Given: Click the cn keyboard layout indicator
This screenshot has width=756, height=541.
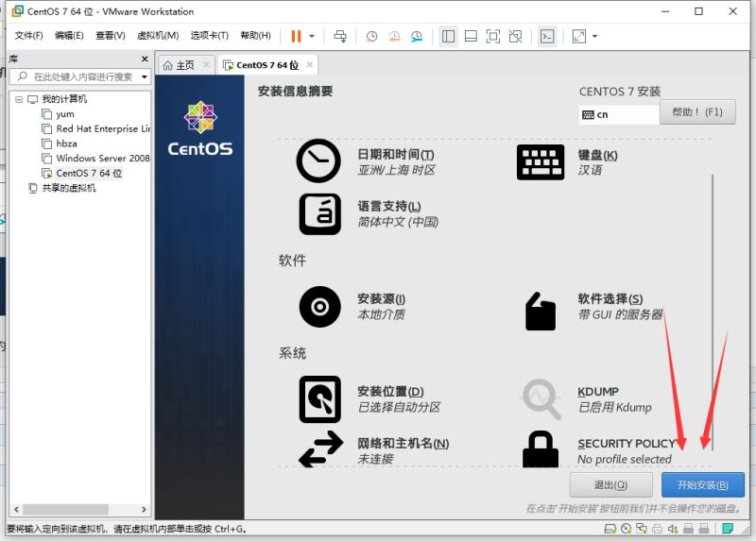Looking at the screenshot, I should [619, 114].
